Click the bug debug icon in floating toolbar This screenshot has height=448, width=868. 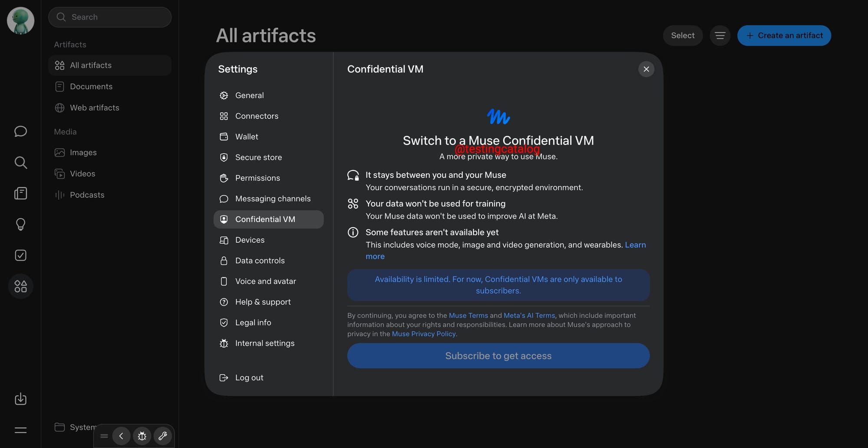[x=142, y=436]
